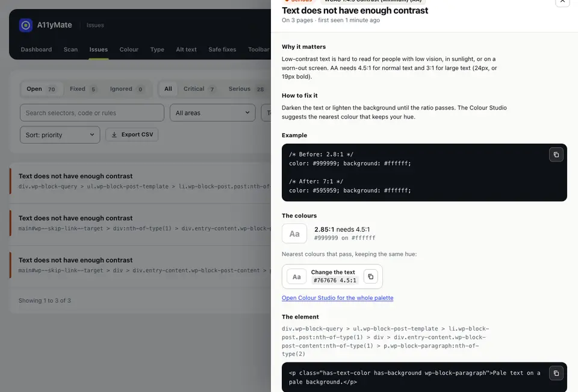Open the All areas dropdown
Viewport: 578px width, 392px height.
point(213,113)
